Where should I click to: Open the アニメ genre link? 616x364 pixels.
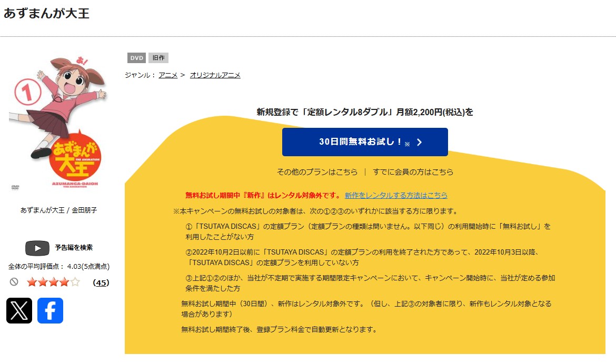pos(168,75)
